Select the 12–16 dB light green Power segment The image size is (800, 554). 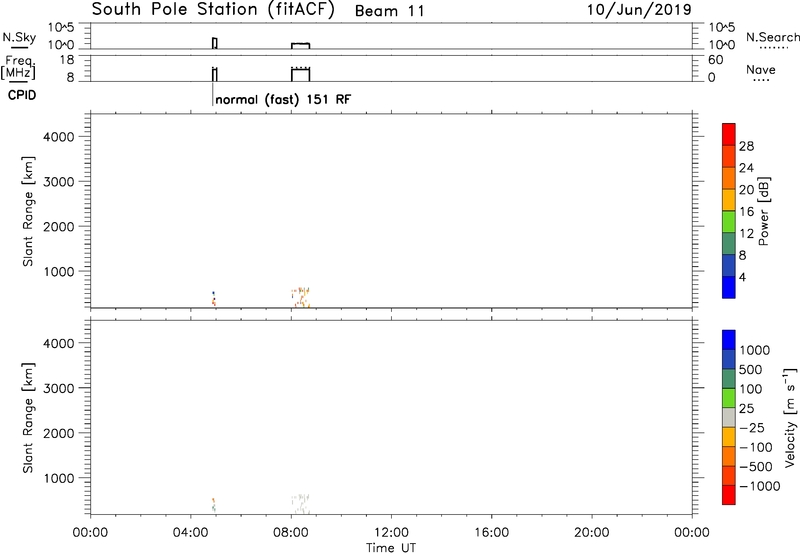point(729,222)
